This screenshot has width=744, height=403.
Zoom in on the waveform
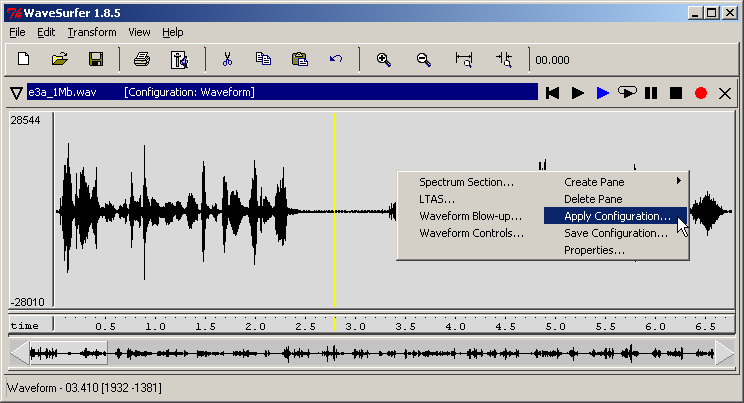coord(383,59)
